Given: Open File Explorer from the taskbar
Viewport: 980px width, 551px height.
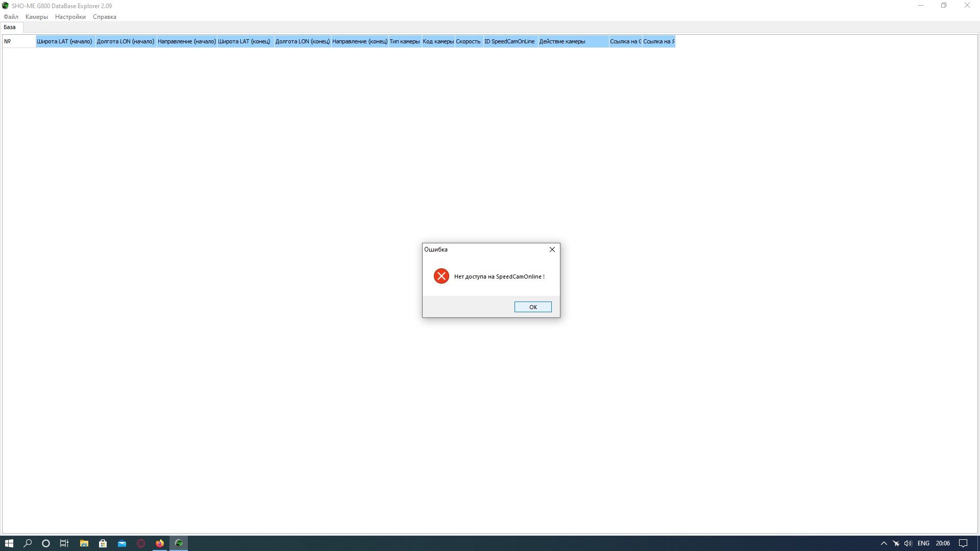Looking at the screenshot, I should click(84, 543).
